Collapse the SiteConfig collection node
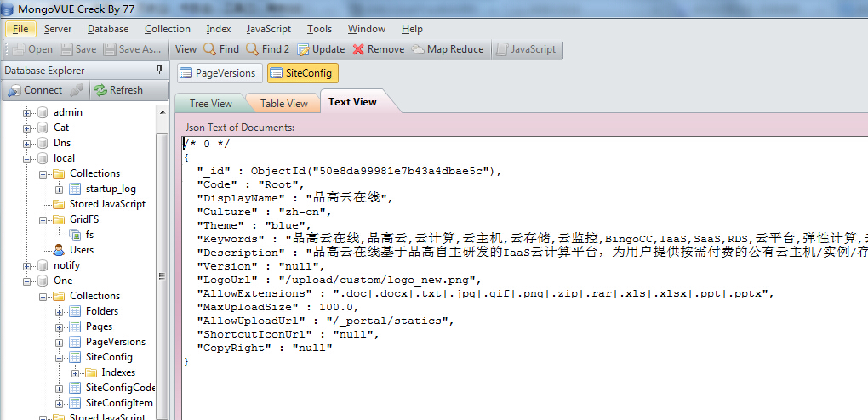This screenshot has width=868, height=420. [x=59, y=358]
